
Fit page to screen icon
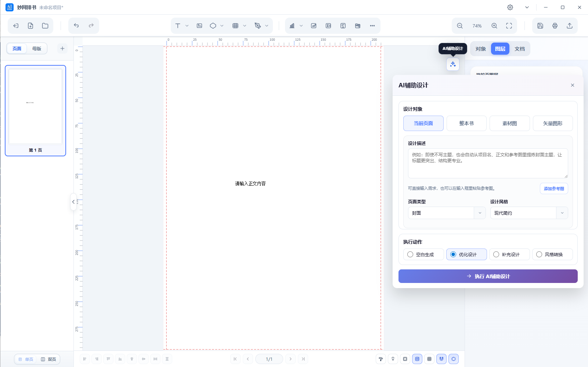pos(509,26)
